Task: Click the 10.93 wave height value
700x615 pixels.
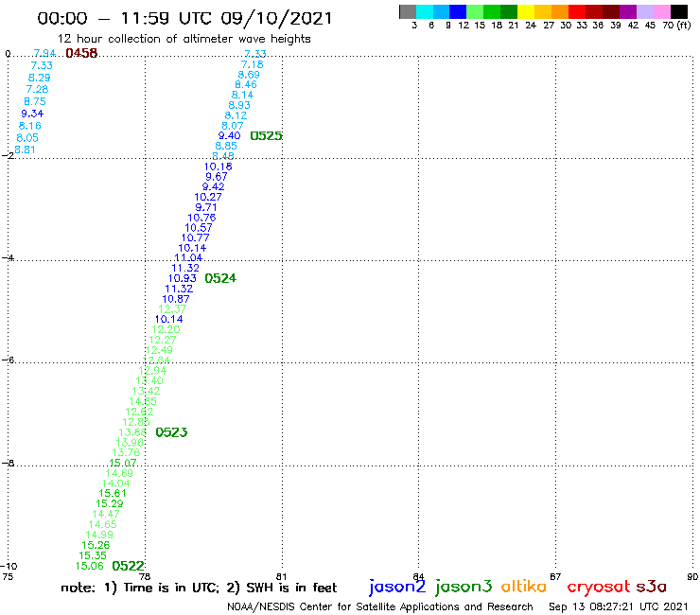Action: click(x=183, y=278)
